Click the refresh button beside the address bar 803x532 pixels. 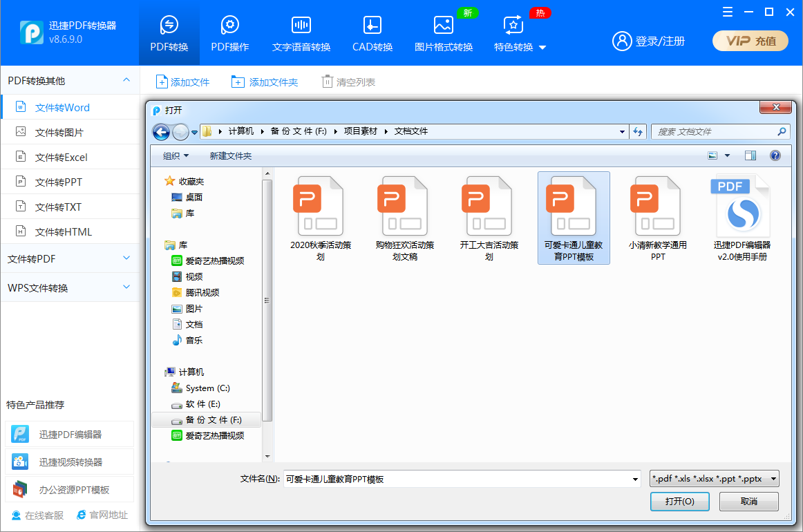point(638,131)
